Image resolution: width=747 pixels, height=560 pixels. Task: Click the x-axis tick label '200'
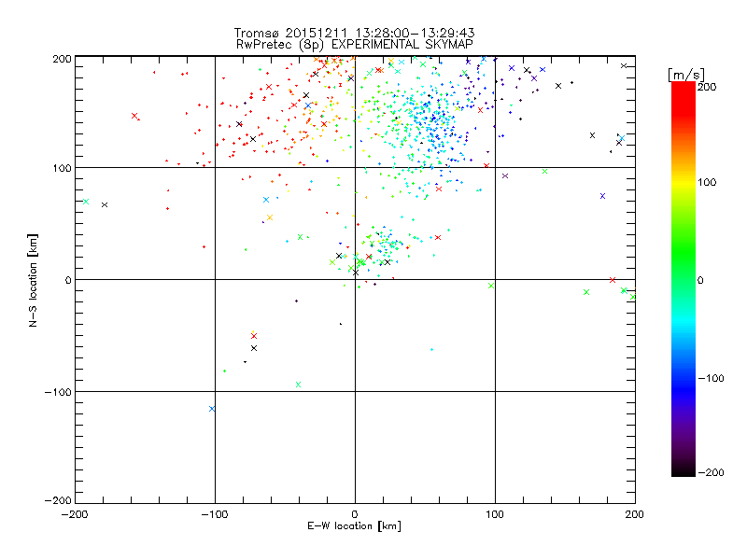tap(635, 514)
